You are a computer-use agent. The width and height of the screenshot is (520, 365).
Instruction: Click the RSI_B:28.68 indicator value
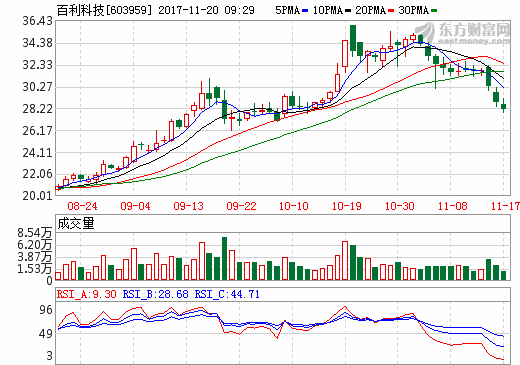156,294
